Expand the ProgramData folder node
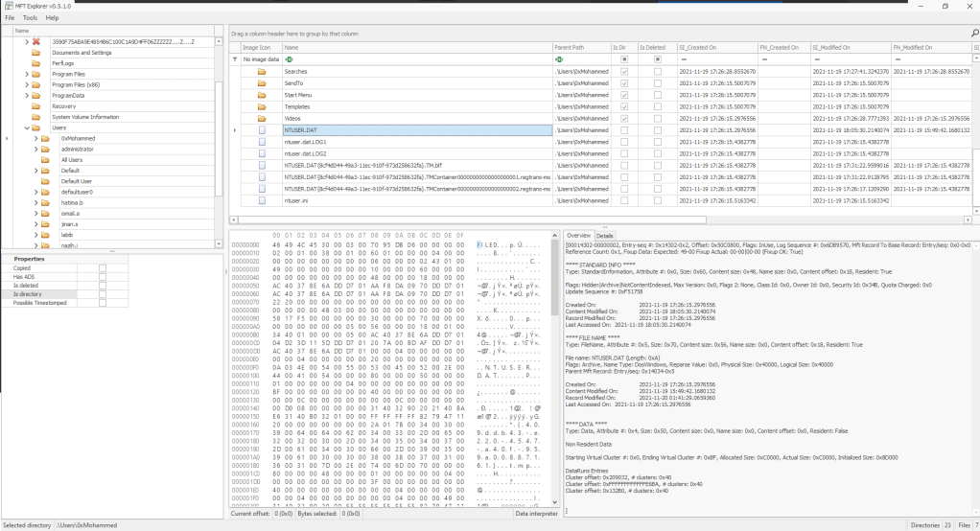 (x=27, y=96)
